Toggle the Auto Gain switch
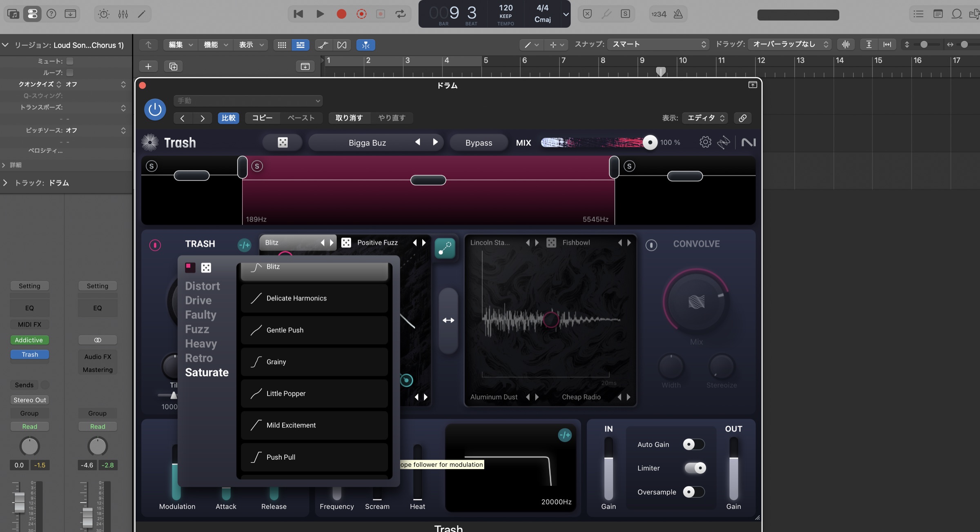The image size is (980, 532). 694,444
